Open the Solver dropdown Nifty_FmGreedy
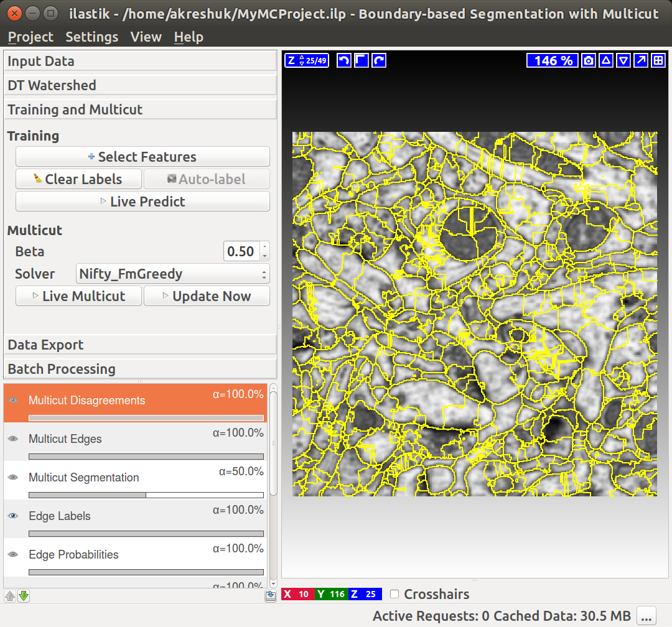Screen dimensions: 672x627 click(x=173, y=274)
